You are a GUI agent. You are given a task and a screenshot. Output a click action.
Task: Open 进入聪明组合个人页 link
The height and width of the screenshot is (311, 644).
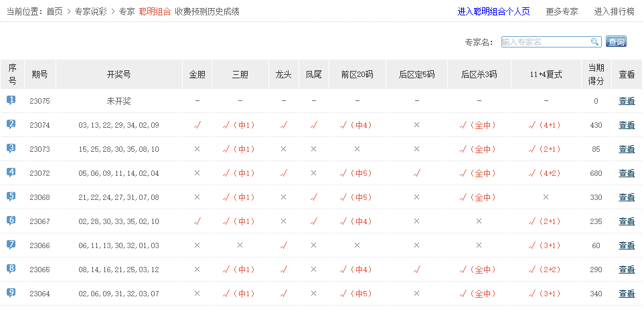click(493, 11)
